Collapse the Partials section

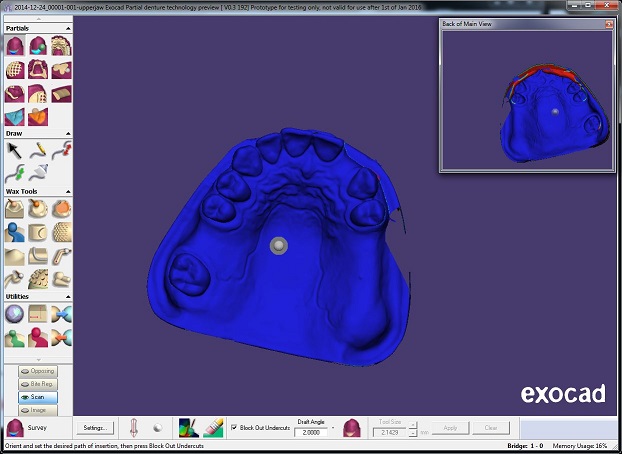[x=68, y=29]
